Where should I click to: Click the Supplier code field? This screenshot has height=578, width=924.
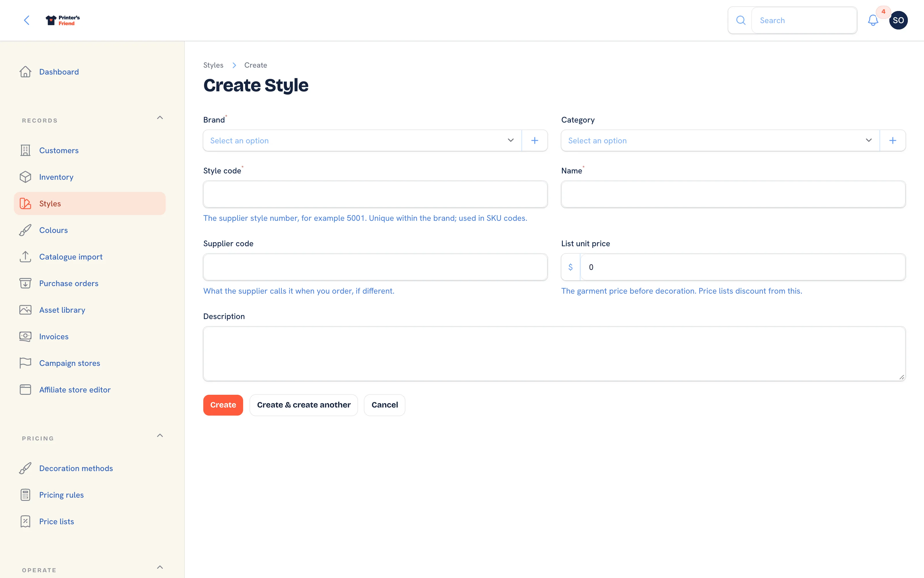click(x=375, y=267)
